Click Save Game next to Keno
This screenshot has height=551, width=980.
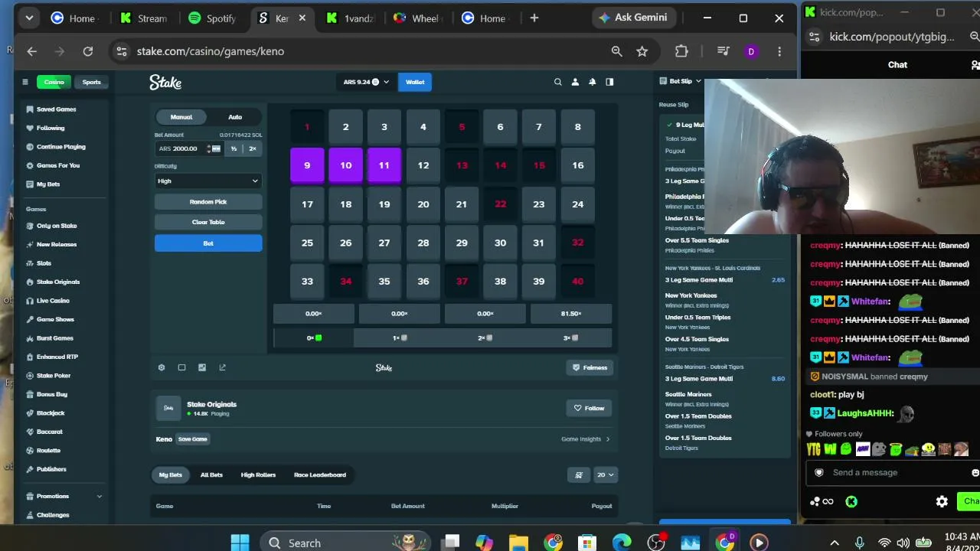pos(193,439)
